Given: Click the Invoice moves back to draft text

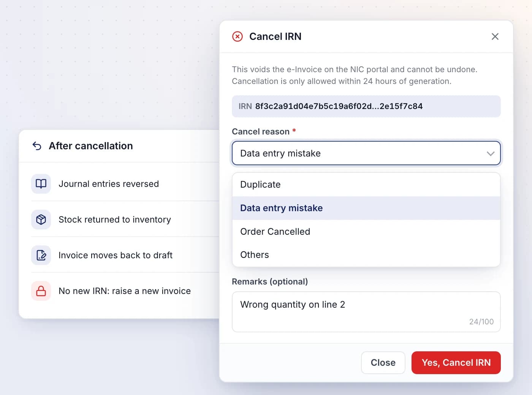Looking at the screenshot, I should (x=116, y=255).
